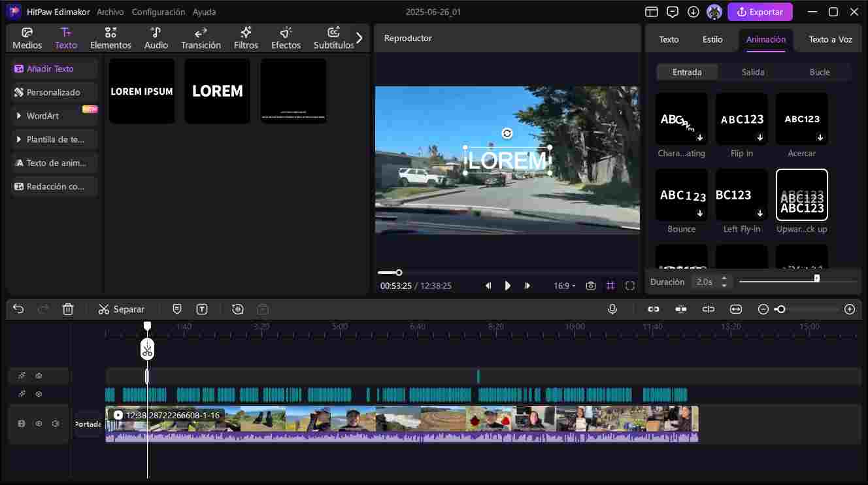Switch to the Texto a Voz tab
The width and height of the screenshot is (868, 485).
pyautogui.click(x=830, y=39)
